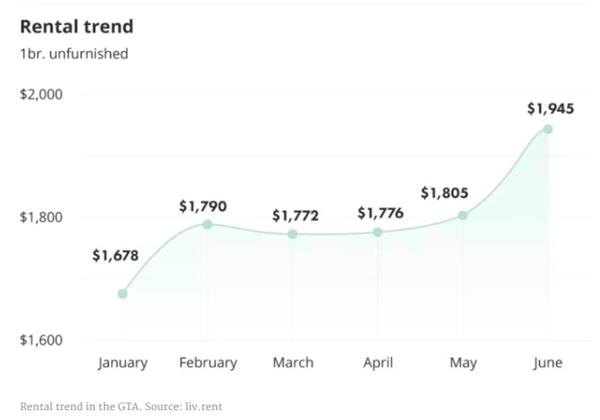Click the March data point dot

pos(293,234)
